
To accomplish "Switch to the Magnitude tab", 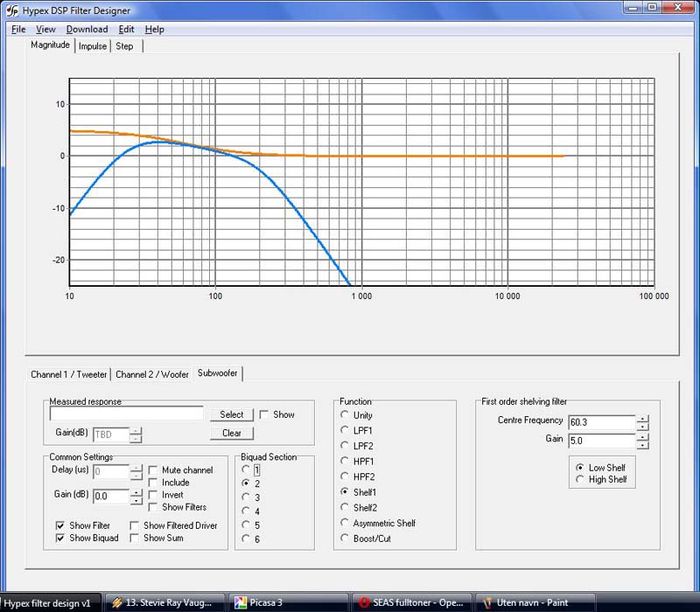I will click(x=50, y=45).
